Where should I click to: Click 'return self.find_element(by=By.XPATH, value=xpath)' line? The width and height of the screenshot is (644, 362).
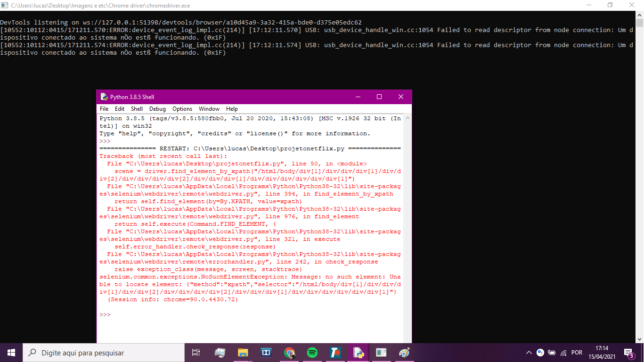coord(208,201)
